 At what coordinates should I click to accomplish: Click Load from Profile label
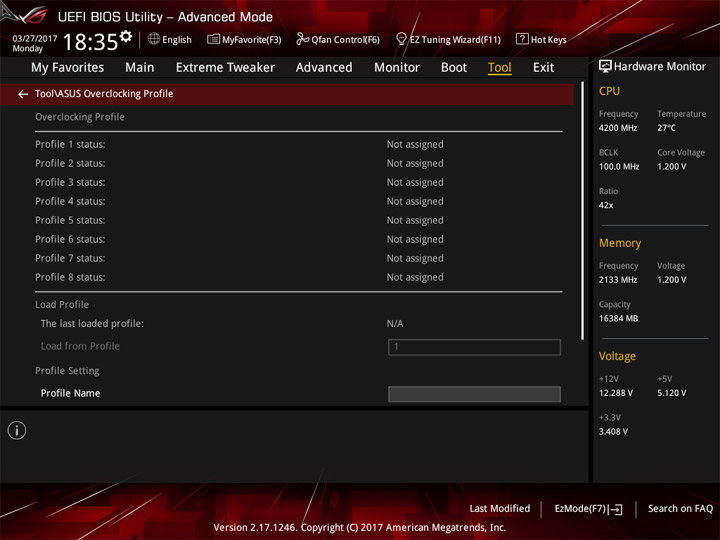[80, 346]
